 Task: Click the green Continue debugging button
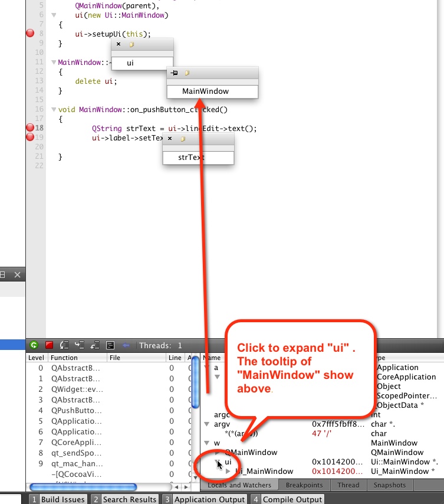click(x=34, y=345)
